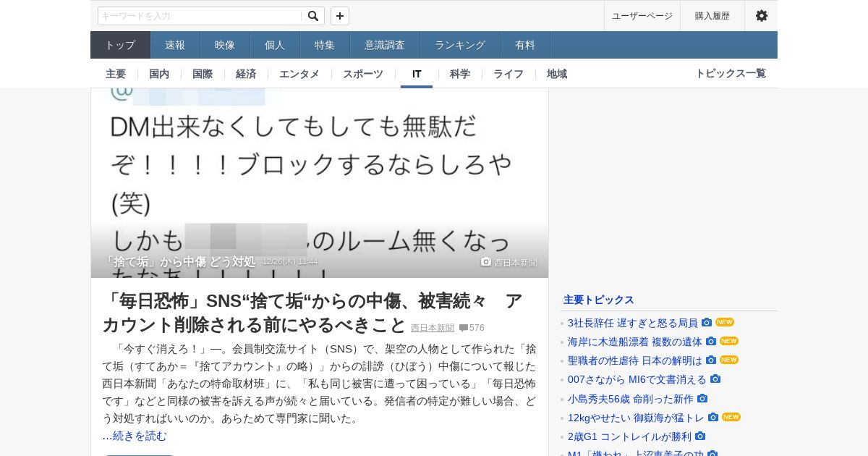Click camera icon beside 聖職者の性虐待 headline
Image resolution: width=868 pixels, height=456 pixels.
pos(711,360)
